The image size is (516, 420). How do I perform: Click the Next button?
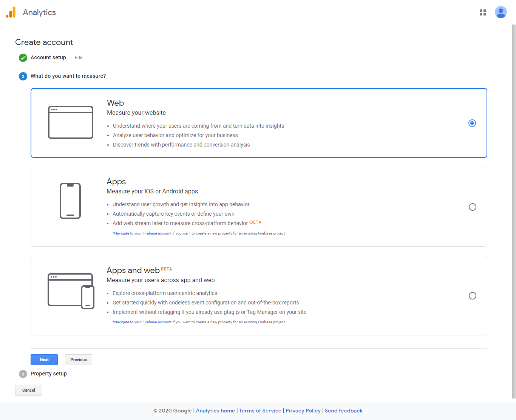pos(44,360)
